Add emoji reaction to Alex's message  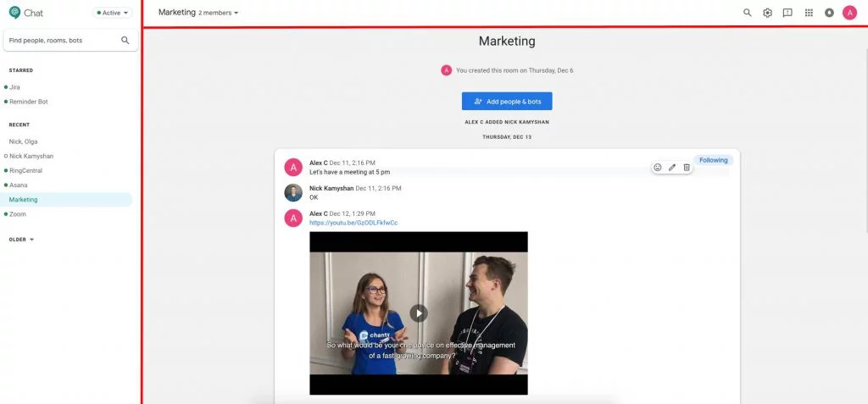click(x=657, y=168)
